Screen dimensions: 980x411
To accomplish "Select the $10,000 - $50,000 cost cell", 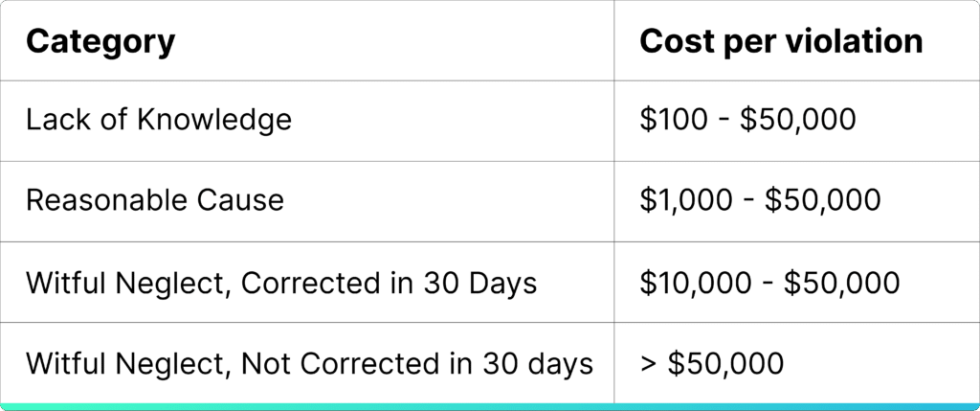I will click(x=797, y=282).
